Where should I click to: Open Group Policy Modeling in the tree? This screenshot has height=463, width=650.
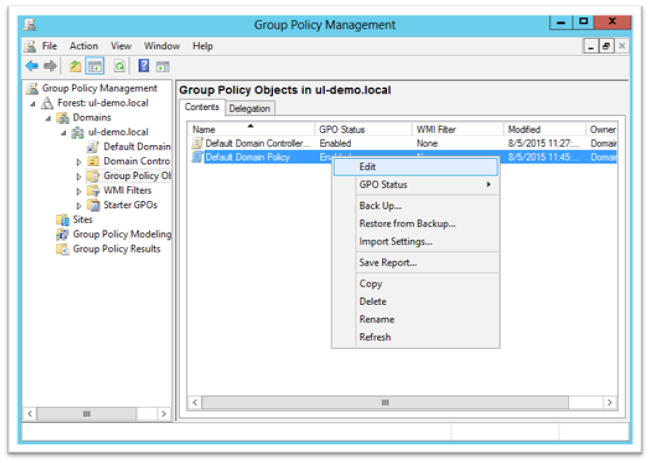[x=121, y=234]
